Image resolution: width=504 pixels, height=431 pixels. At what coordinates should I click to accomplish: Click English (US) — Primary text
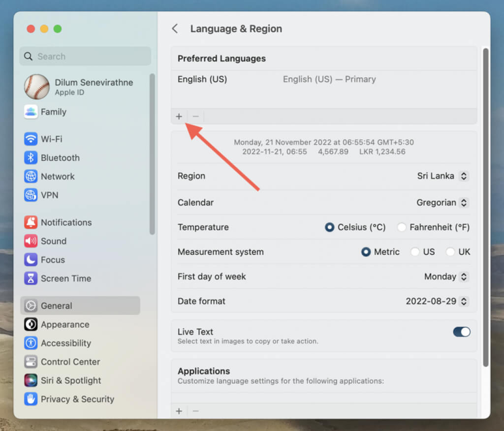point(329,79)
